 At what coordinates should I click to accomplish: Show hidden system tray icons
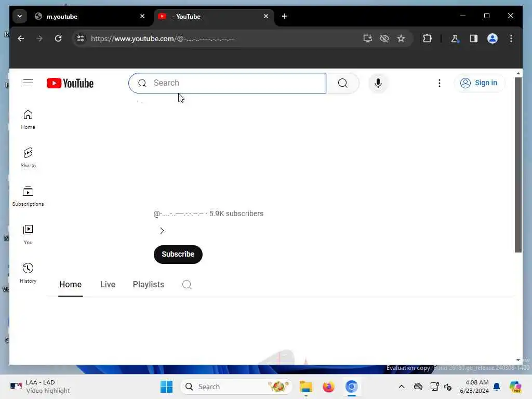pos(402,387)
